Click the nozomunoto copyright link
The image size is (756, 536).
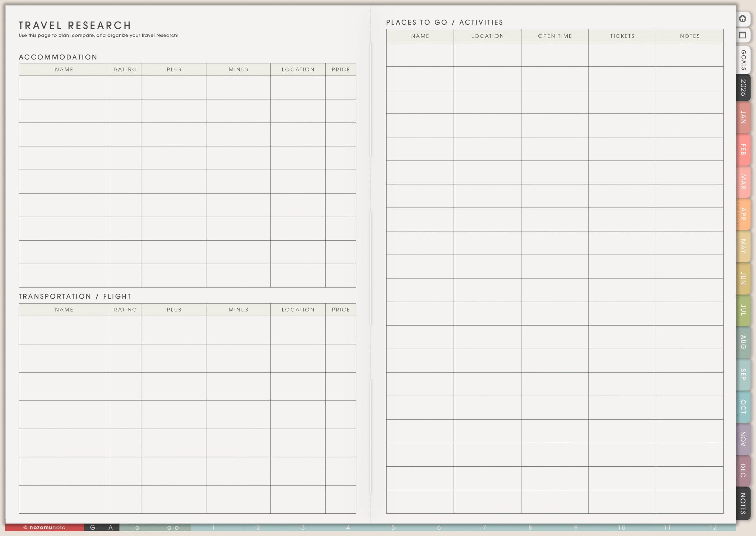pyautogui.click(x=45, y=527)
